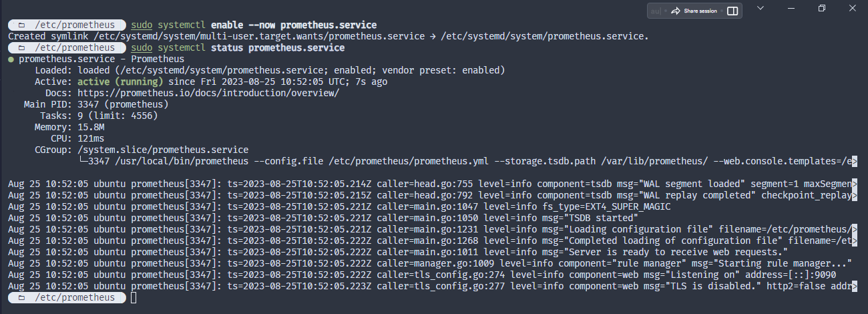Click the multi-user.target.wants symlink path

259,36
